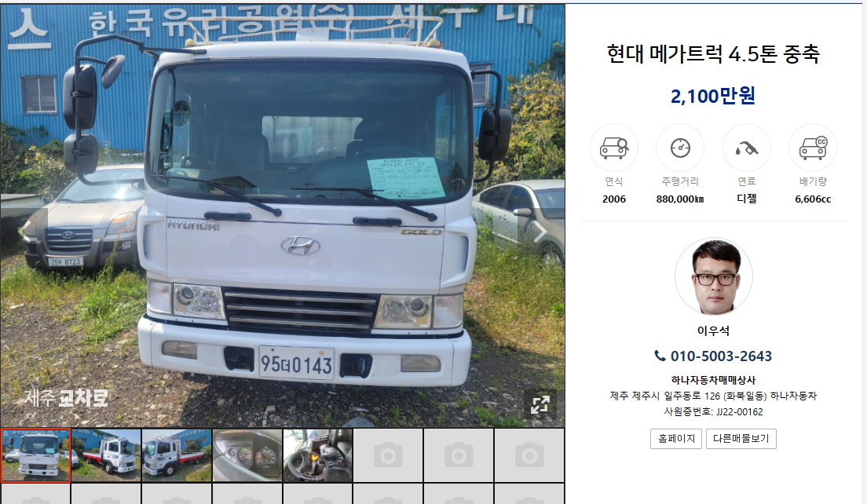Go to previous photo with left arrow

24,232
